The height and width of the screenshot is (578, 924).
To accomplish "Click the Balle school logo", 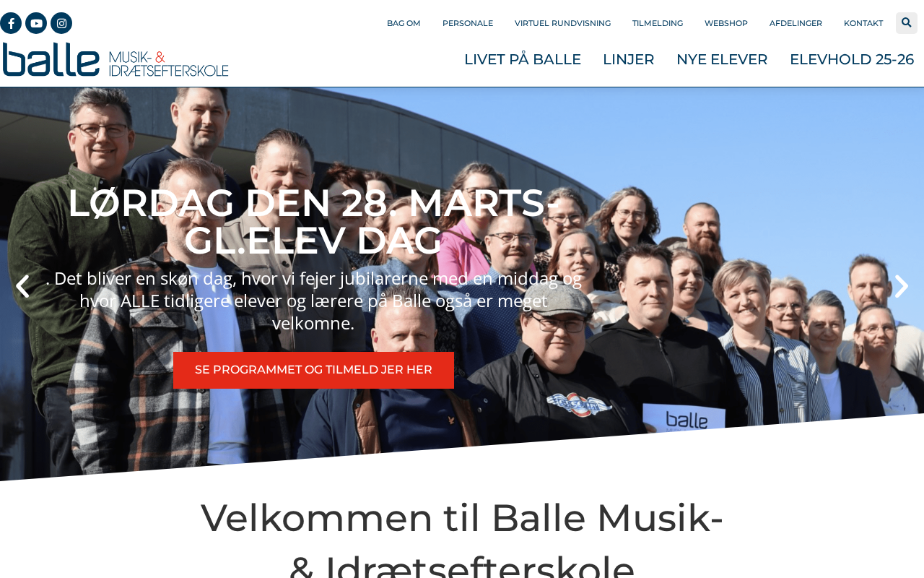I will tap(115, 59).
